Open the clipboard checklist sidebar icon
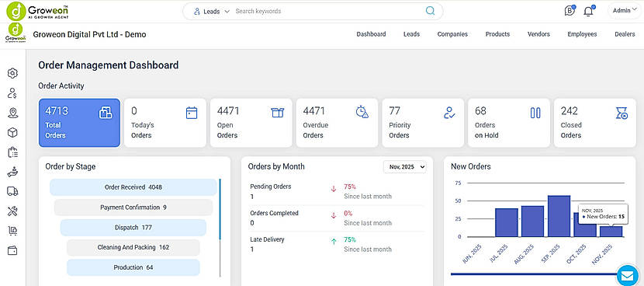This screenshot has height=286, width=644. pyautogui.click(x=12, y=152)
